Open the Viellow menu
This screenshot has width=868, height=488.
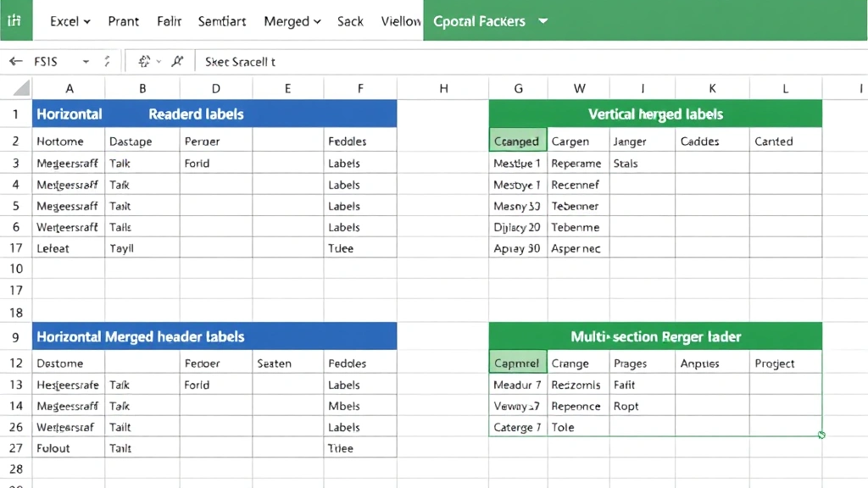(400, 21)
